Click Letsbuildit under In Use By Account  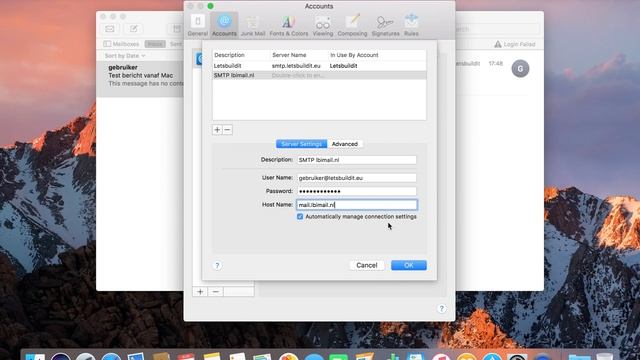pos(343,66)
